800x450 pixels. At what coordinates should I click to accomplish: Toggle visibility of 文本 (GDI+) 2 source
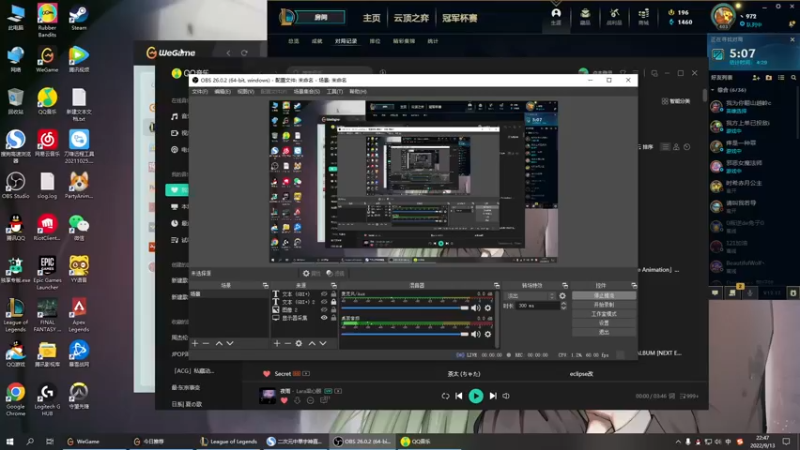(324, 302)
